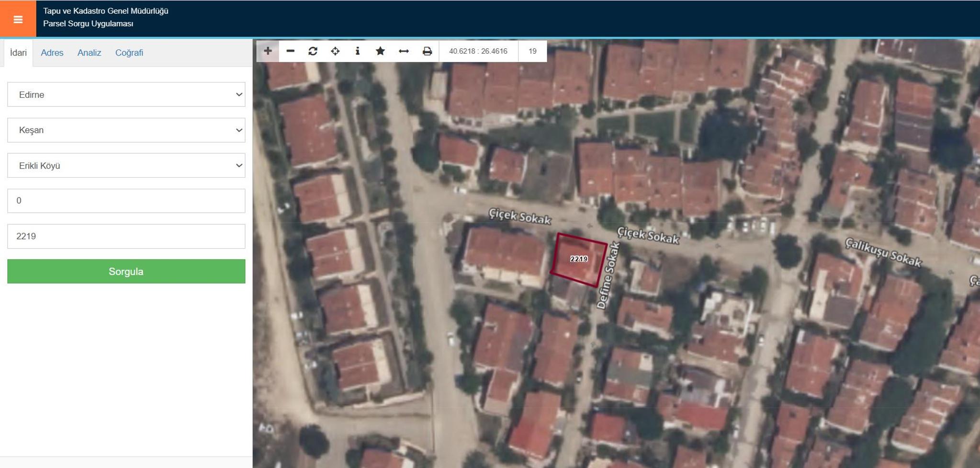Viewport: 980px width, 468px height.
Task: Zoom in on the map with plus
Action: click(x=268, y=51)
